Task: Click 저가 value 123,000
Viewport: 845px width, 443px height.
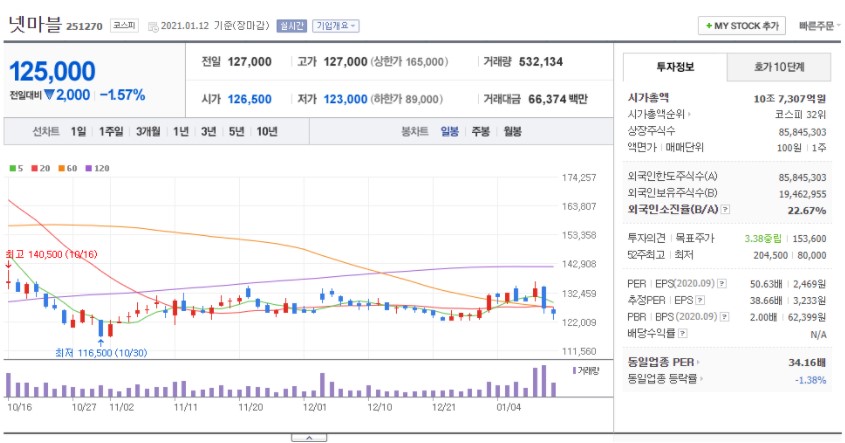Action: (345, 99)
